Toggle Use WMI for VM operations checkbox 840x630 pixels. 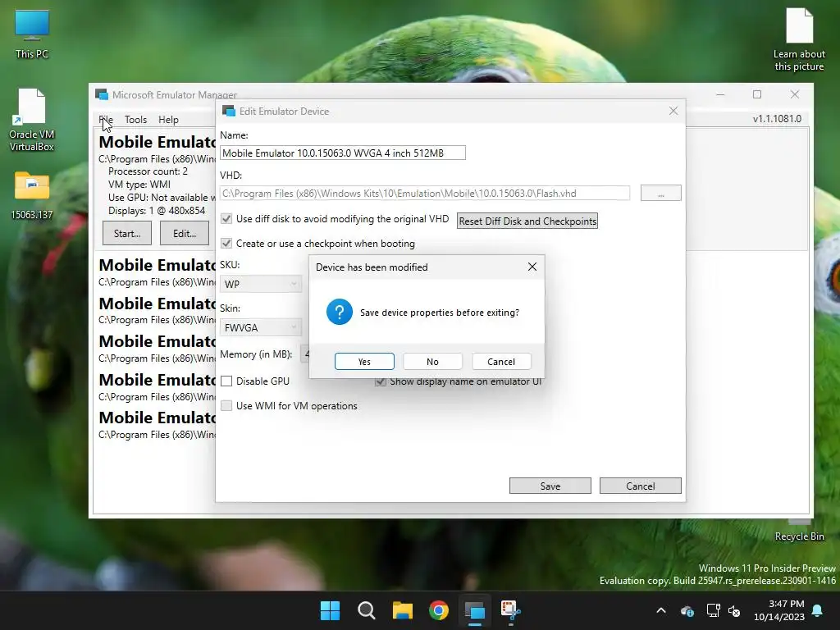pyautogui.click(x=226, y=405)
